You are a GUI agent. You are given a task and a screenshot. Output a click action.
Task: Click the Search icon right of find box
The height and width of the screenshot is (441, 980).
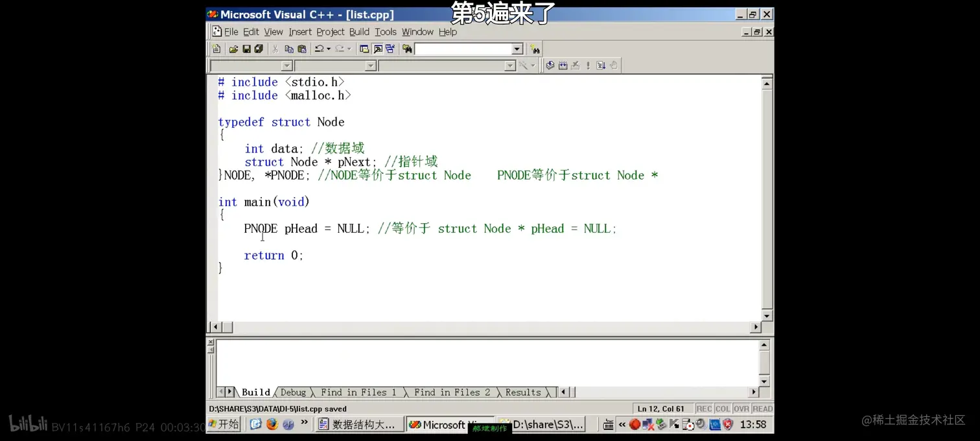point(534,49)
